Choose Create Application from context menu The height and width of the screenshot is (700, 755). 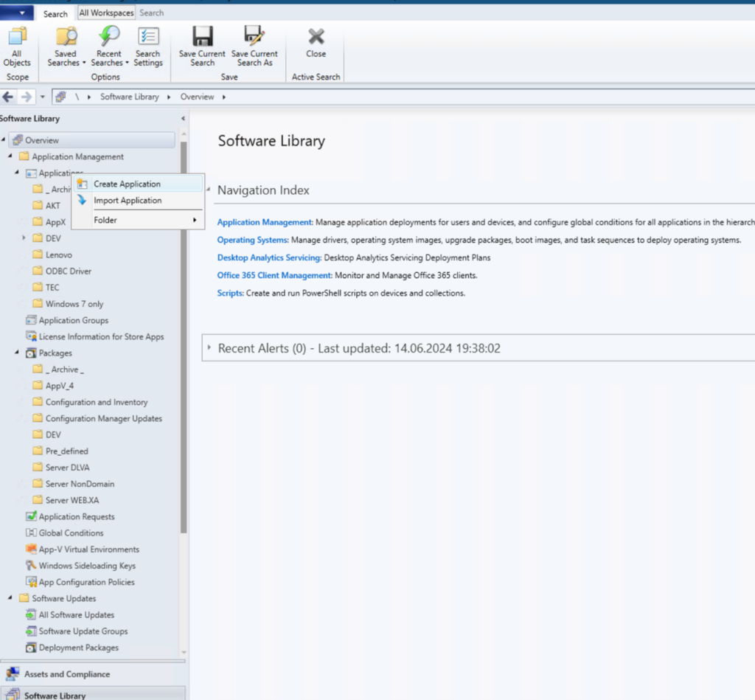click(128, 183)
